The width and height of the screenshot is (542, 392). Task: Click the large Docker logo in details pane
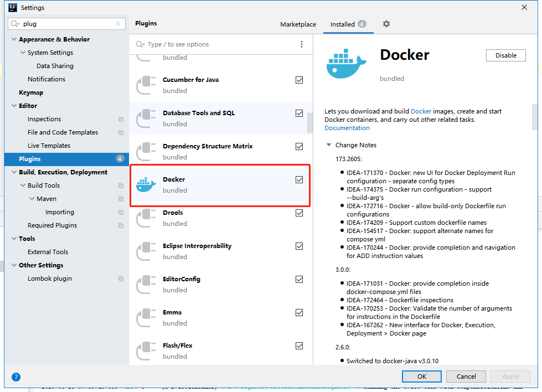pyautogui.click(x=346, y=64)
